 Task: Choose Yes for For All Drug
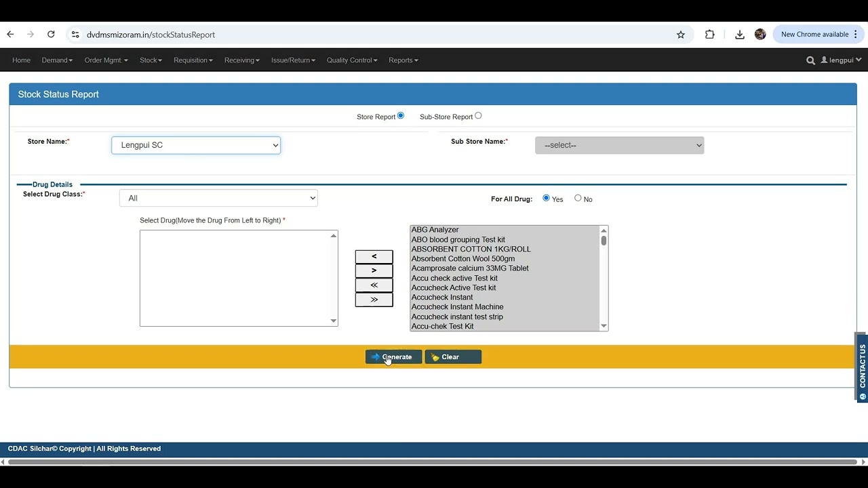(546, 198)
